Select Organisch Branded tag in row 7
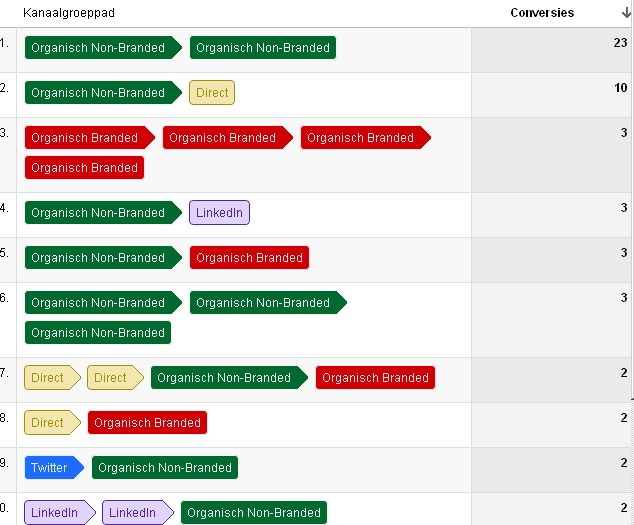Image resolution: width=634 pixels, height=525 pixels. coord(375,378)
